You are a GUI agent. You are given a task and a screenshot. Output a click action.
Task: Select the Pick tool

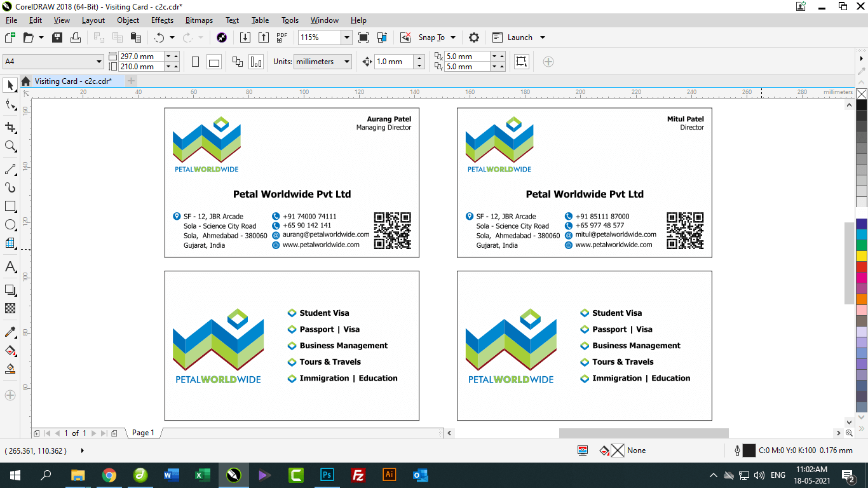click(x=10, y=85)
